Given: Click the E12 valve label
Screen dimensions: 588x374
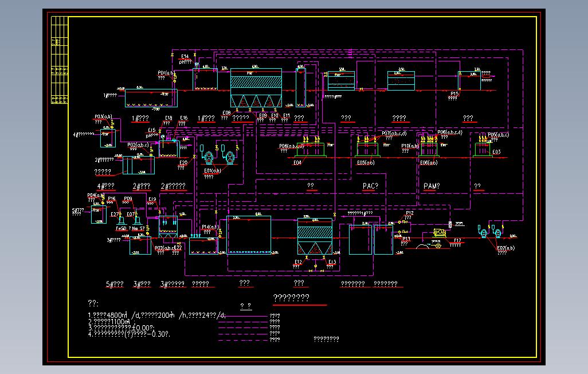Looking at the screenshot, I should (x=298, y=262).
